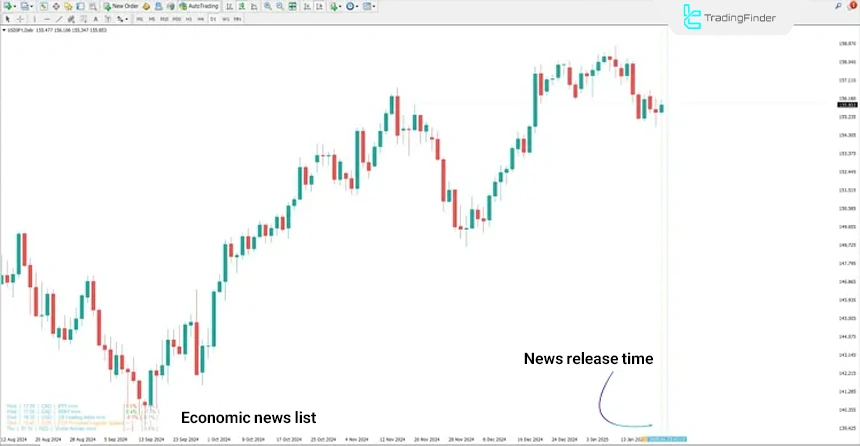Select the Horizontal Line drawing tool

click(x=47, y=19)
